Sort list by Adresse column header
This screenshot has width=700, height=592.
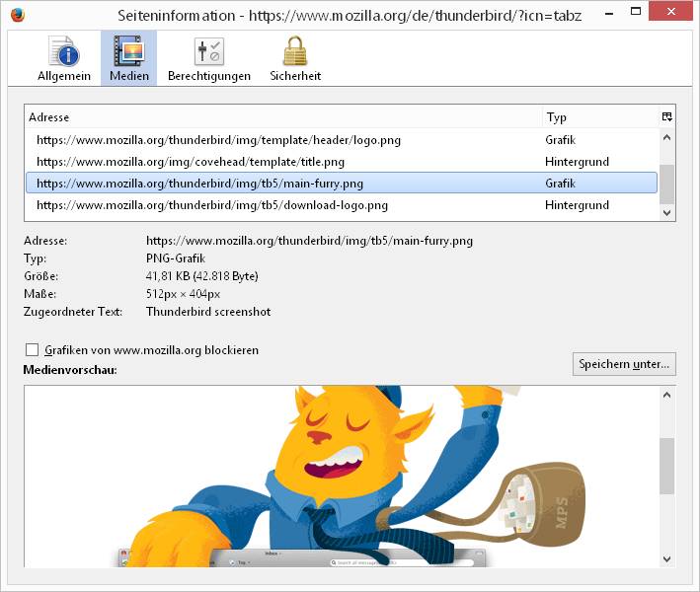click(x=282, y=117)
